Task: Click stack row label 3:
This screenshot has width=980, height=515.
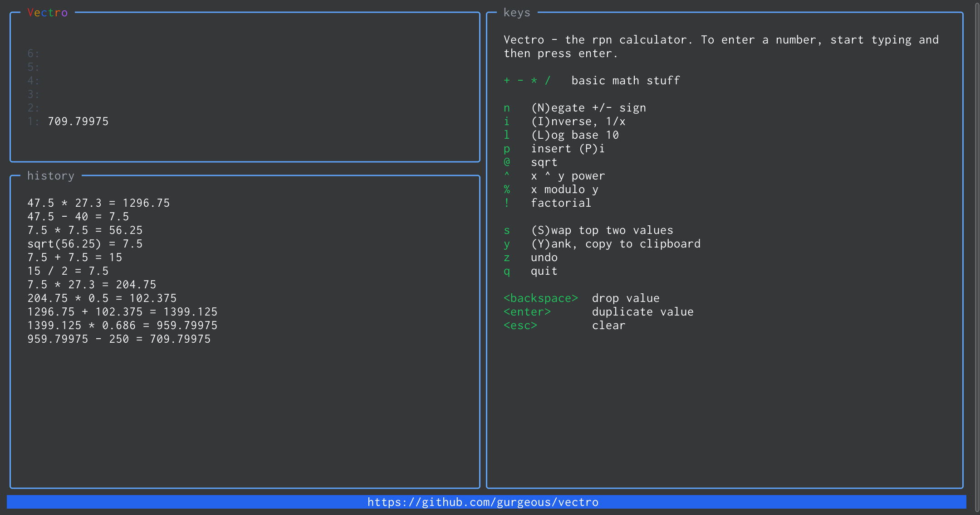Action: click(33, 94)
